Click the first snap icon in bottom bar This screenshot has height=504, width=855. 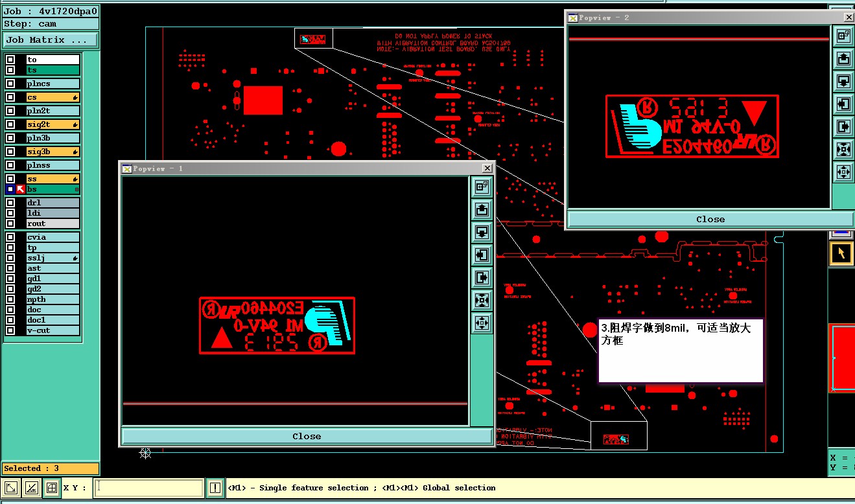pyautogui.click(x=11, y=488)
